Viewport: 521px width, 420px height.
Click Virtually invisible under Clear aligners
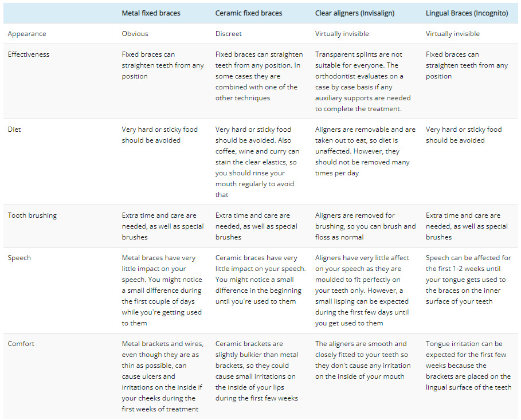coord(342,34)
